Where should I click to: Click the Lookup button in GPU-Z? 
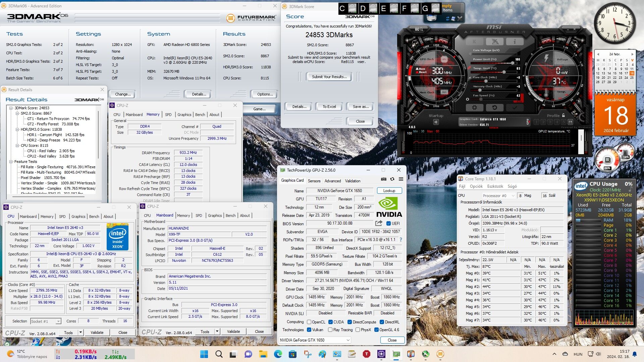pos(389,190)
